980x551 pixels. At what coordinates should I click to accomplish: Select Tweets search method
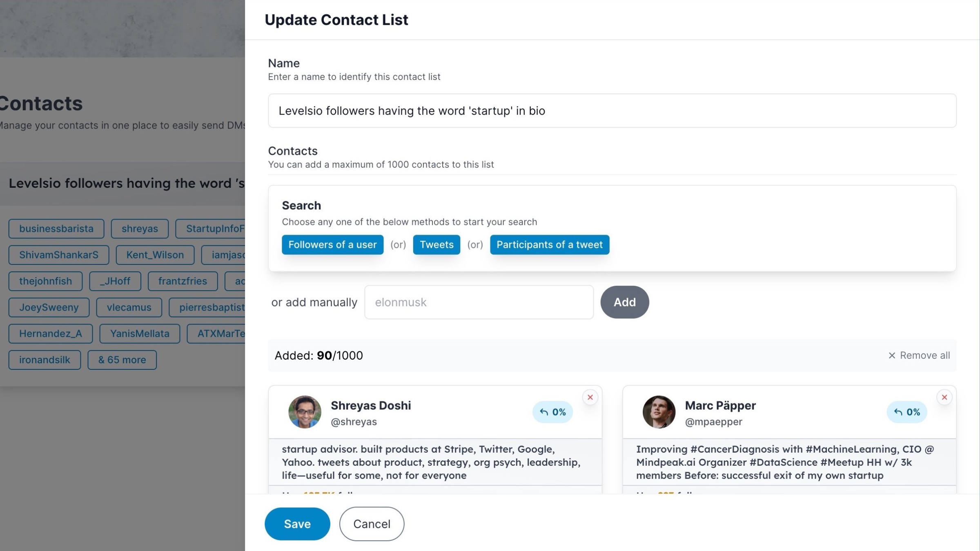pos(437,244)
